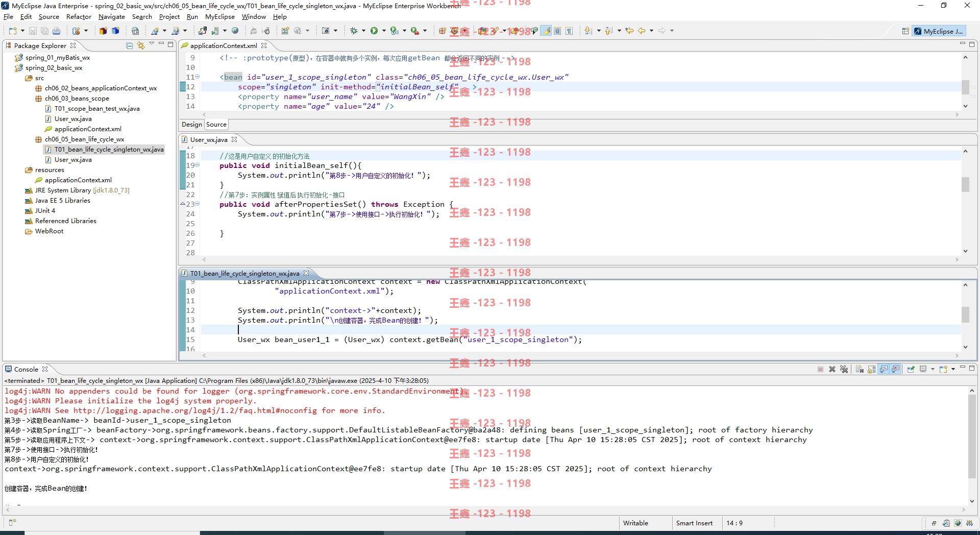Open the File menu
The height and width of the screenshot is (535, 980).
pyautogui.click(x=8, y=17)
